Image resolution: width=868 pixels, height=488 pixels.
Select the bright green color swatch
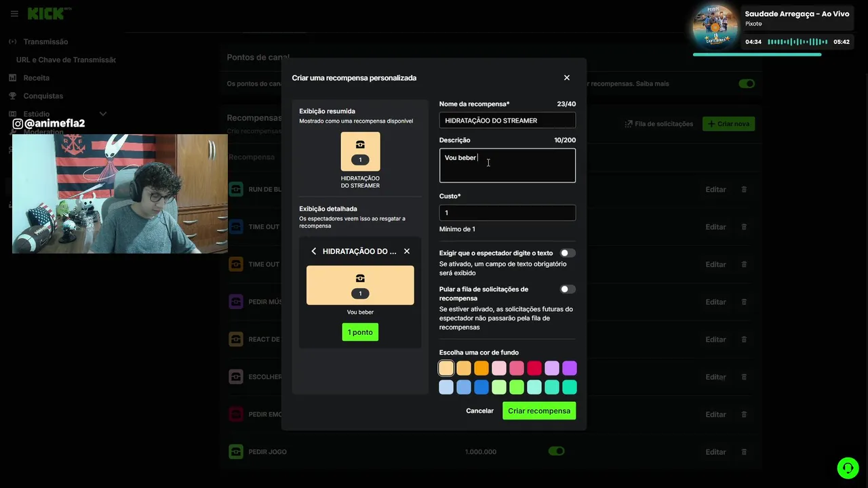(517, 387)
